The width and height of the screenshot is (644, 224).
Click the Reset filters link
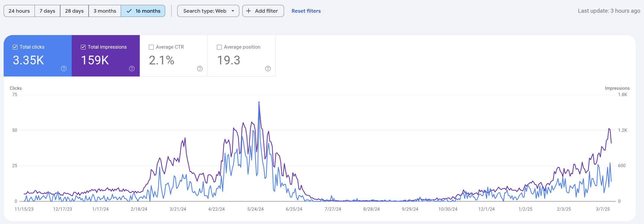306,11
